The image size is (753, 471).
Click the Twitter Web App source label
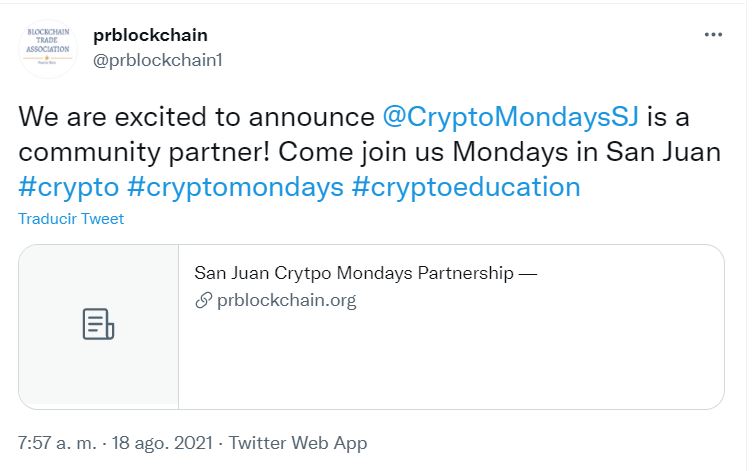(298, 443)
